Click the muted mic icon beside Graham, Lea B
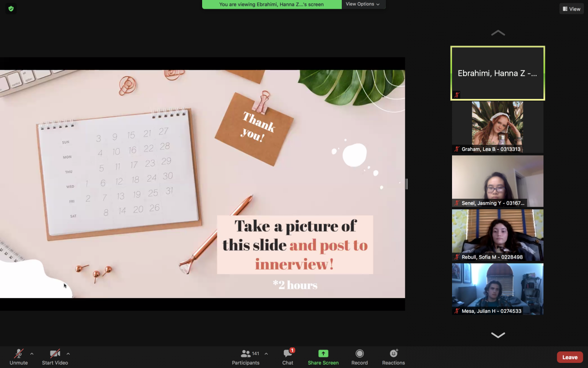This screenshot has height=368, width=588. click(x=457, y=149)
